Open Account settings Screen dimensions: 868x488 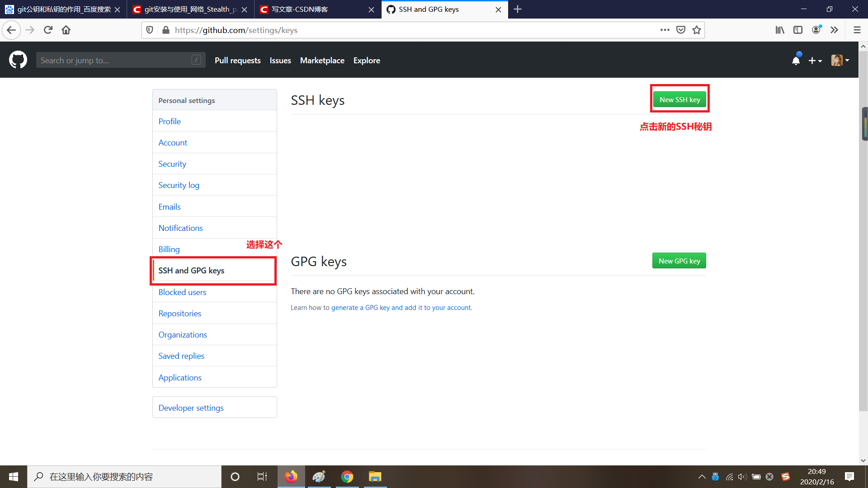click(x=215, y=142)
